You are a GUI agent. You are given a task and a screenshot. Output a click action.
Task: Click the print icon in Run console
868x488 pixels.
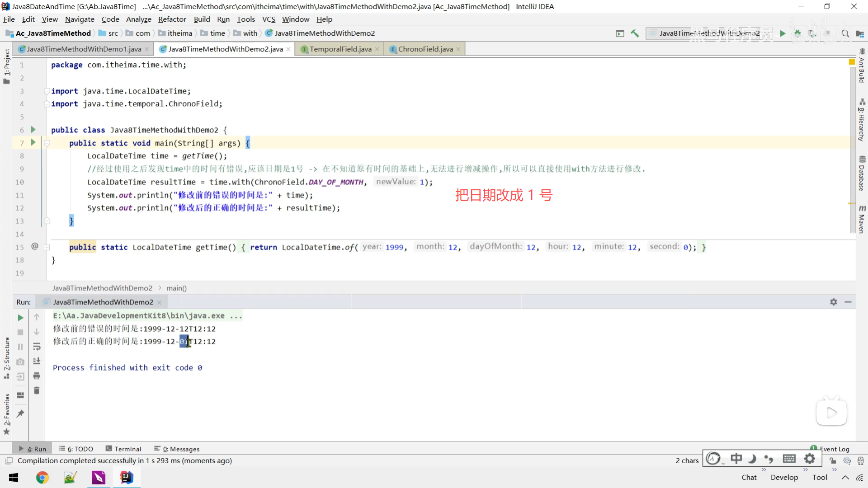click(x=37, y=376)
